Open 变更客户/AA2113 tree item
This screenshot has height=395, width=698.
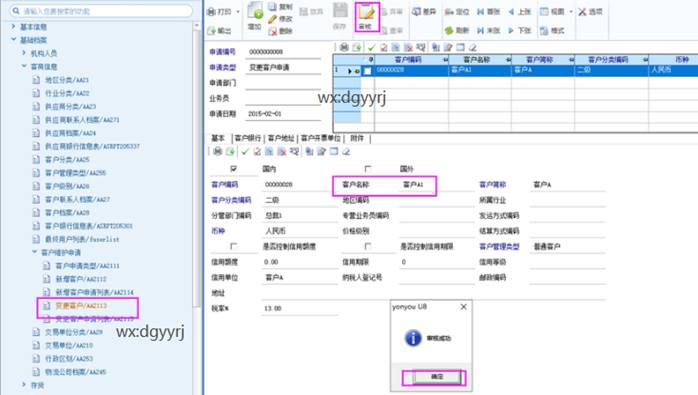point(81,305)
